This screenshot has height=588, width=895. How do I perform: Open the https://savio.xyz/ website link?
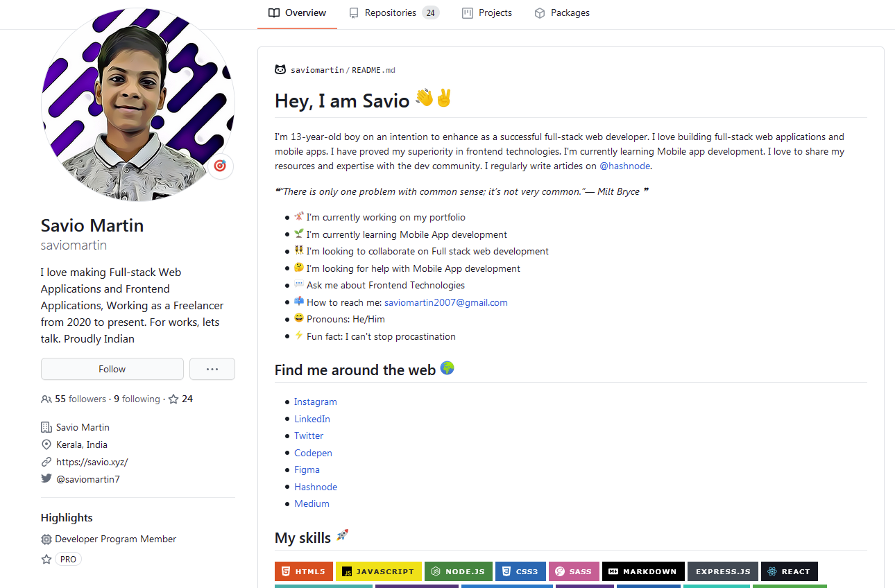coord(92,462)
